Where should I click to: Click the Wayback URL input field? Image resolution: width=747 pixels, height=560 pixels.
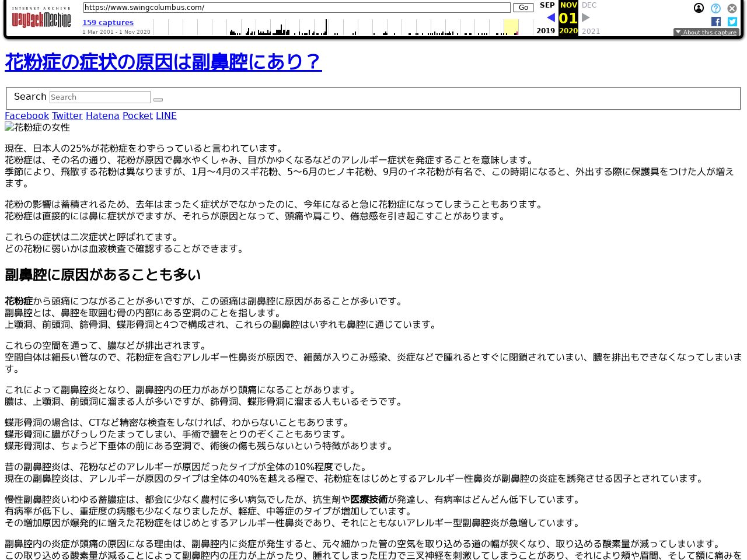click(x=296, y=8)
